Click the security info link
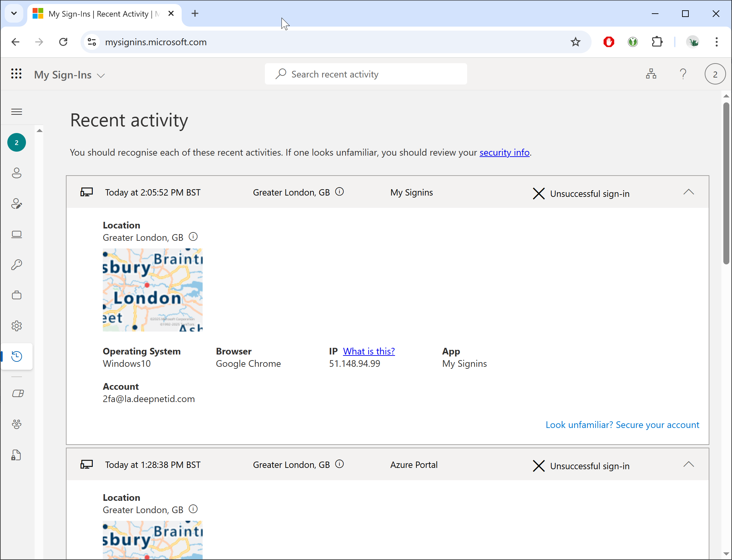Viewport: 732px width, 560px height. click(x=504, y=153)
